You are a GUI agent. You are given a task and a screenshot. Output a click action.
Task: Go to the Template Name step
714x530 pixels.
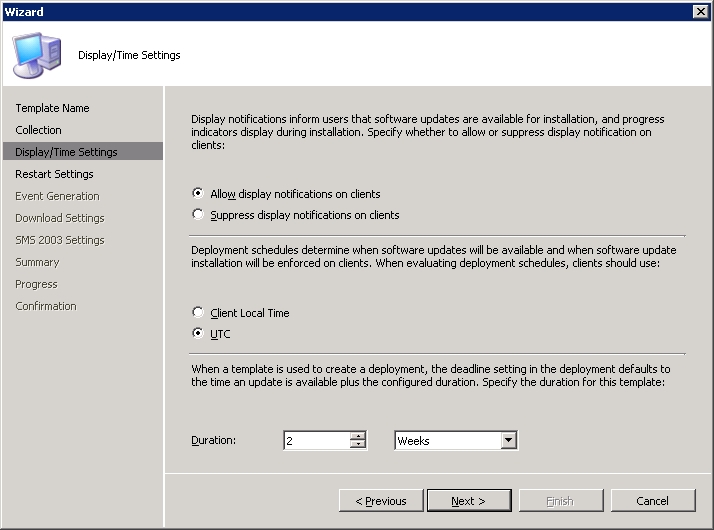52,108
